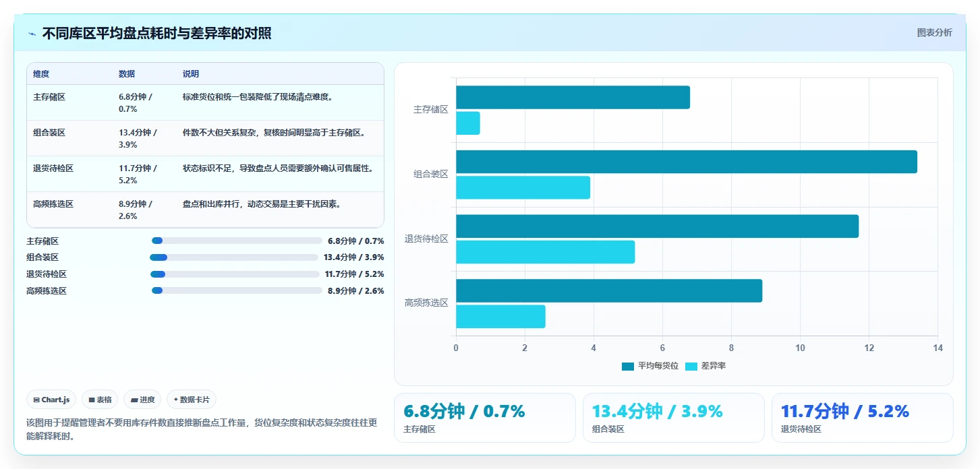Click the 退货待检区 y-axis label in chart
This screenshot has width=980, height=469.
(x=427, y=239)
